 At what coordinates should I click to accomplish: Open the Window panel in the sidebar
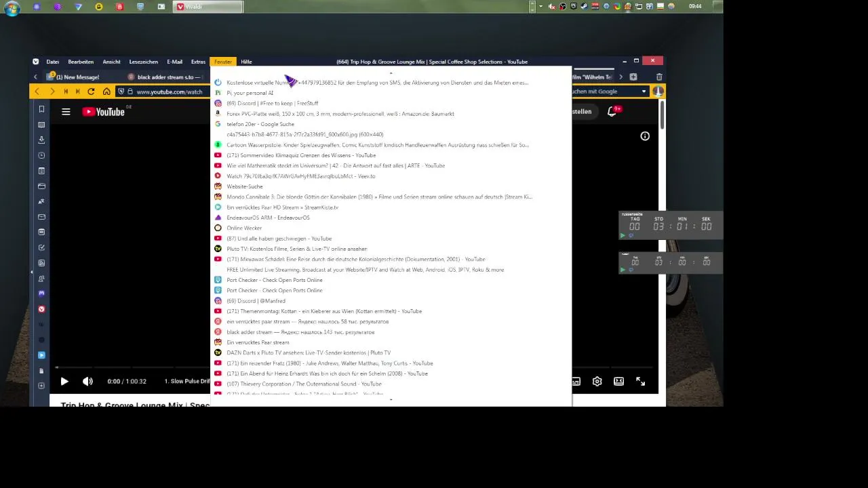(41, 186)
